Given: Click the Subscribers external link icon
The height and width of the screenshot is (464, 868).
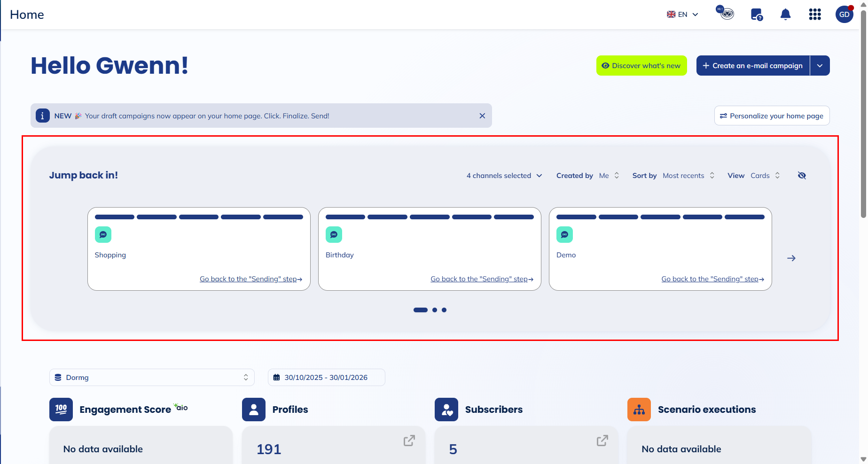Looking at the screenshot, I should (602, 441).
